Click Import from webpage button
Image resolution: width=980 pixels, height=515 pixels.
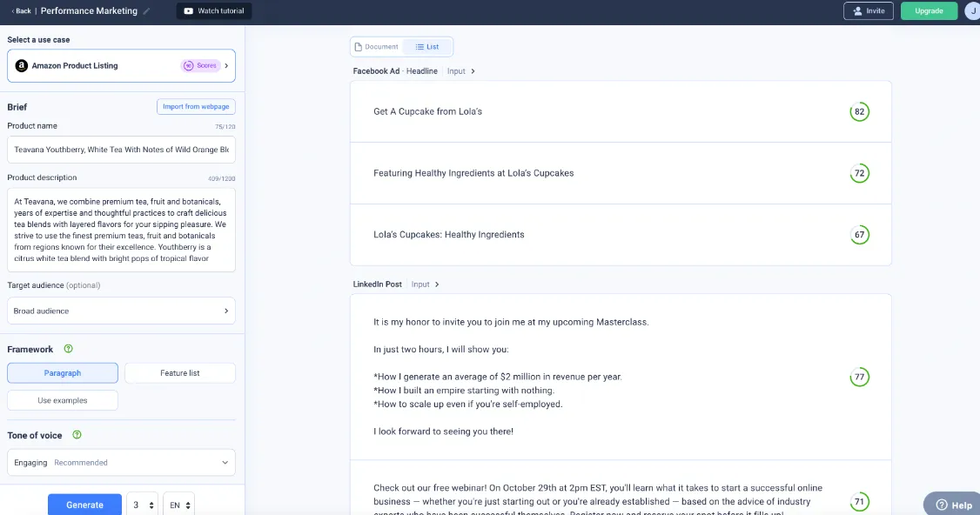coord(196,106)
